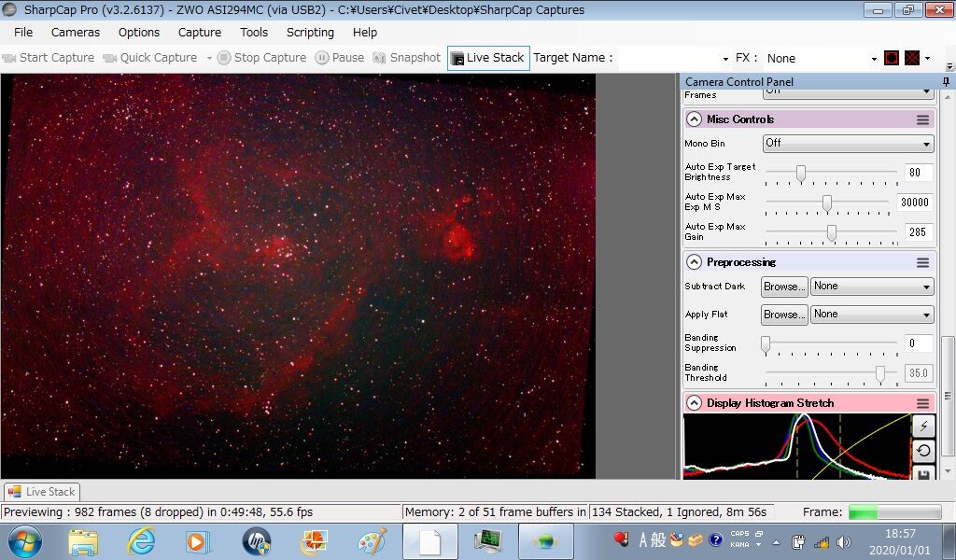Screen dimensions: 956x560
Task: Click the Auto Exp Target Brightness value 80
Action: click(x=917, y=173)
